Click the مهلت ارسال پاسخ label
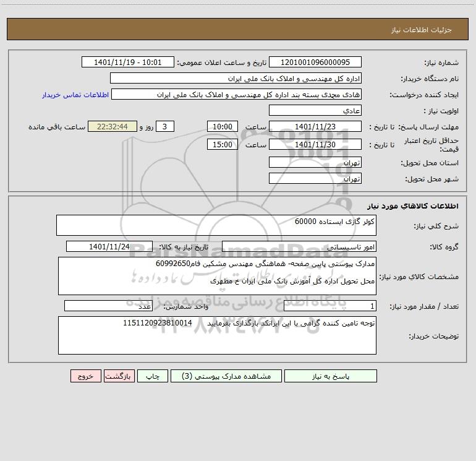Image resolution: width=476 pixels, height=461 pixels. pyautogui.click(x=428, y=127)
